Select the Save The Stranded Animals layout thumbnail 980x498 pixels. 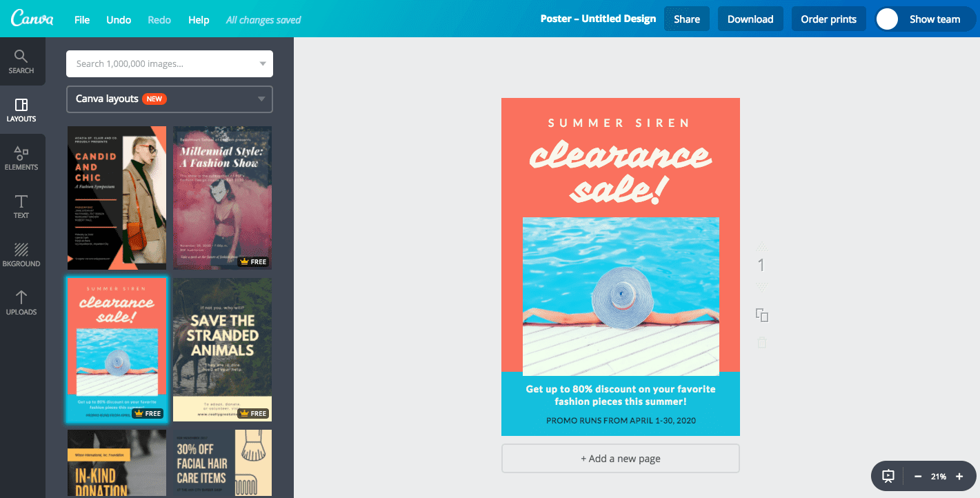[x=221, y=349]
